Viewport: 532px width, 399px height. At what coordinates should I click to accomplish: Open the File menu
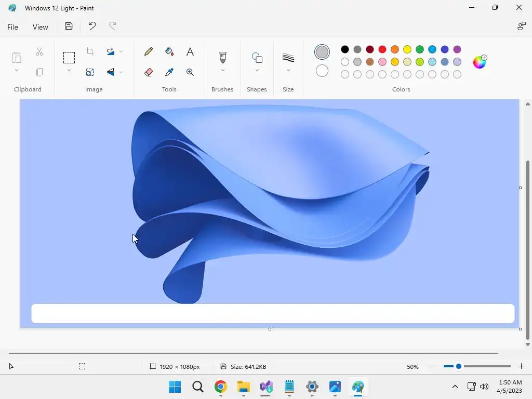[x=12, y=27]
